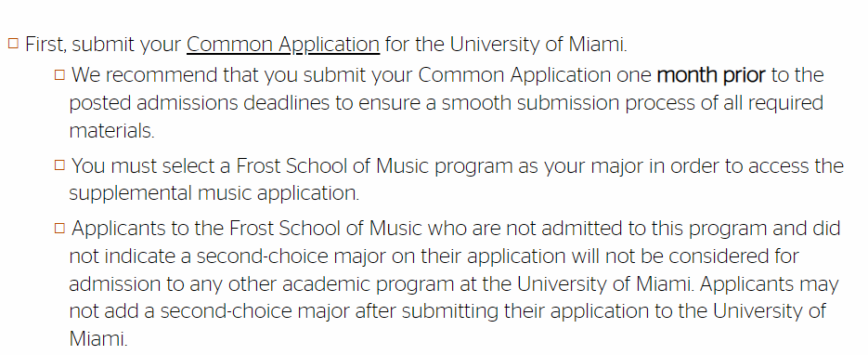The height and width of the screenshot is (355, 868).
Task: Click the words "University of Miami" in first line
Action: pyautogui.click(x=537, y=45)
